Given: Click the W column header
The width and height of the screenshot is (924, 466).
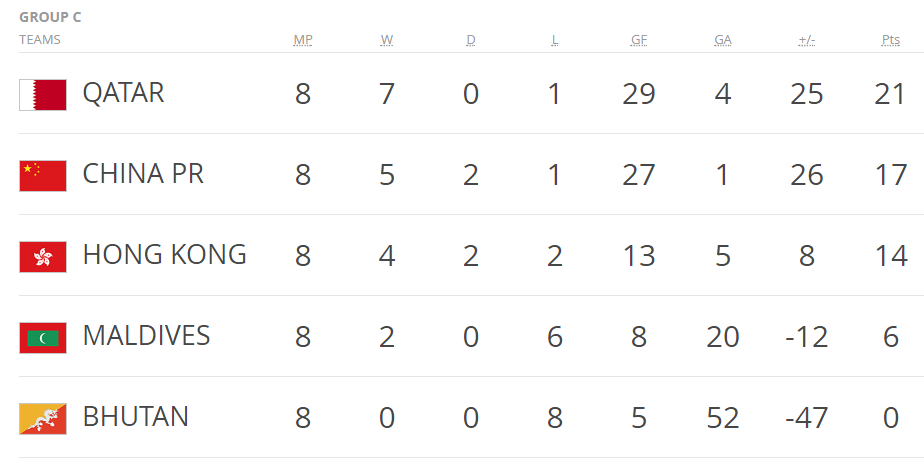Looking at the screenshot, I should click(x=387, y=40).
